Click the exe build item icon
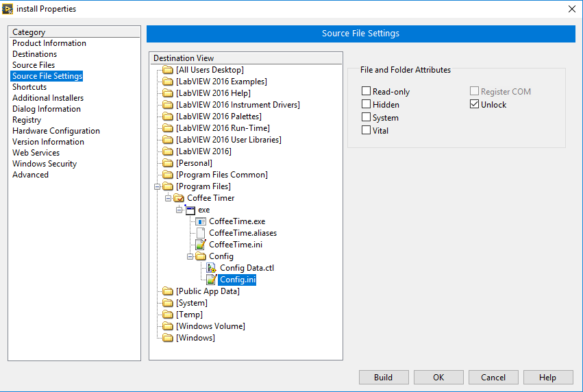 (190, 210)
